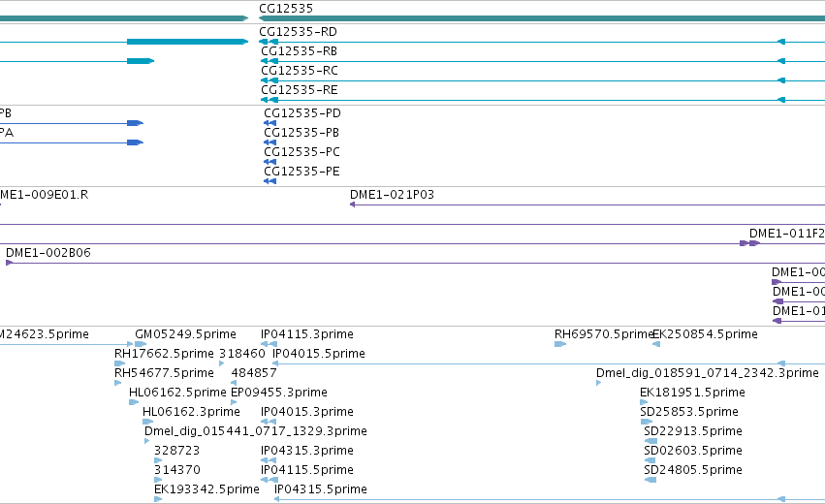Image resolution: width=825 pixels, height=504 pixels.
Task: Click the HL06162.5prime EST label
Action: (x=177, y=393)
